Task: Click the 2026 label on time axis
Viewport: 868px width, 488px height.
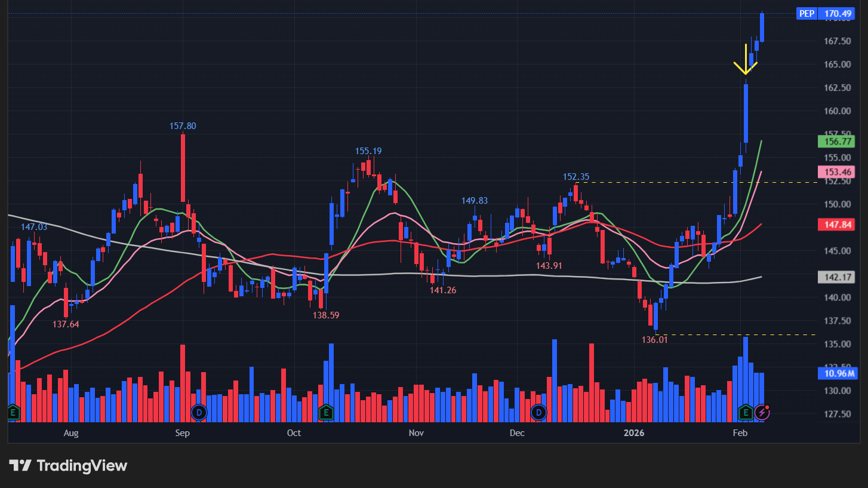Action: [x=634, y=433]
